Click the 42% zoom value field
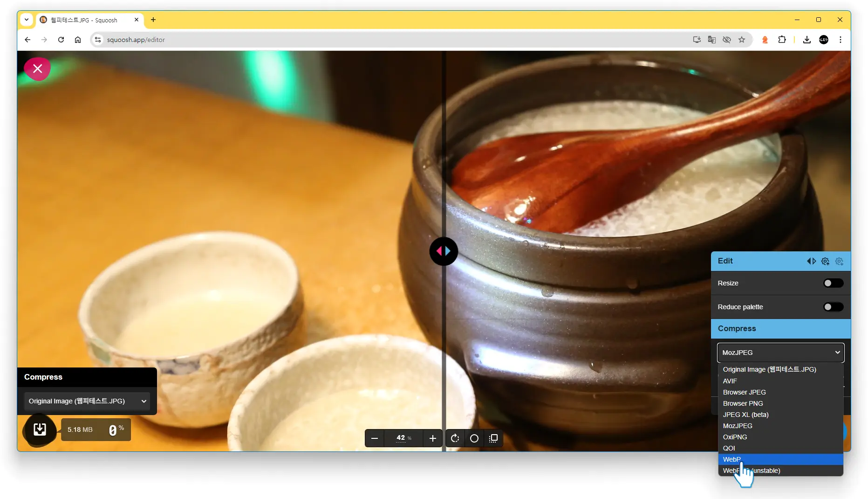This screenshot has width=868, height=499. tap(403, 438)
